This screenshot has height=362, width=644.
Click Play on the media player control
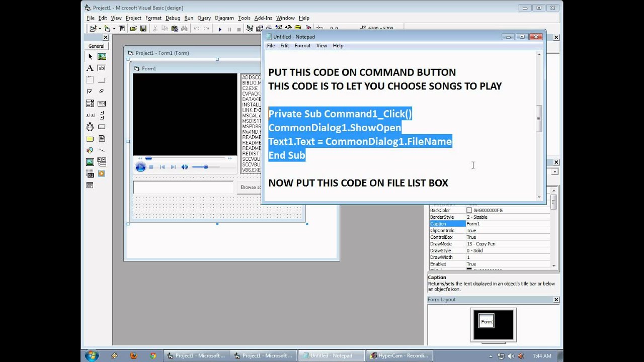tap(141, 167)
